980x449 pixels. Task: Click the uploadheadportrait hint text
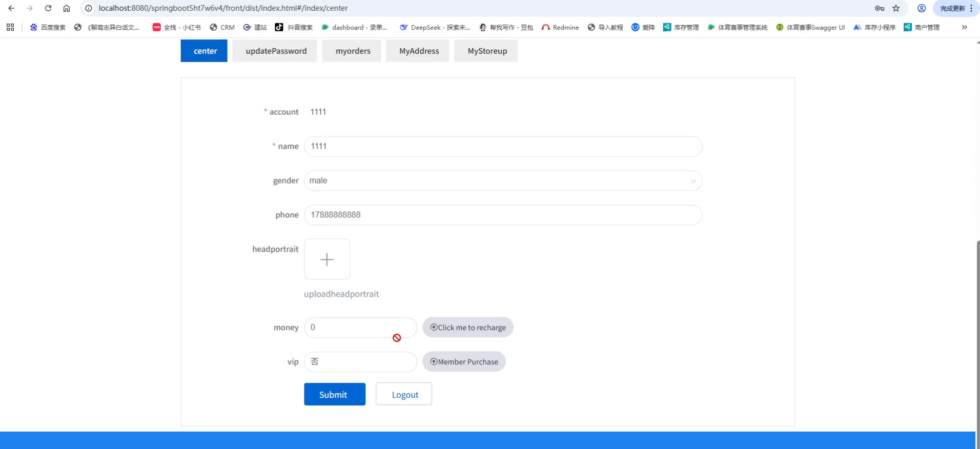click(341, 294)
